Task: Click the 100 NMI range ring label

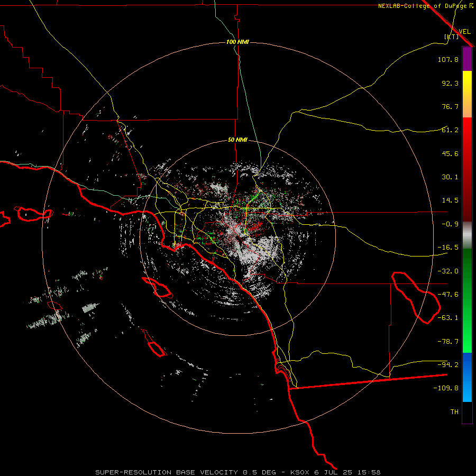Action: click(x=237, y=42)
